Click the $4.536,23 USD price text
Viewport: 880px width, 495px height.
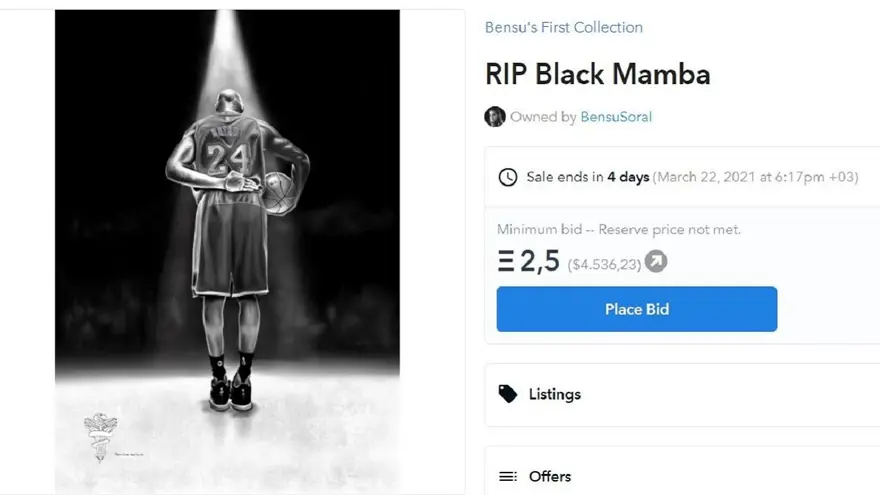point(604,265)
